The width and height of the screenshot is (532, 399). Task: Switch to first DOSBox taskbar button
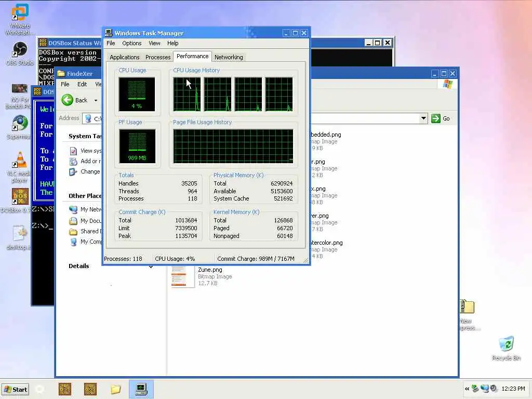(x=65, y=389)
